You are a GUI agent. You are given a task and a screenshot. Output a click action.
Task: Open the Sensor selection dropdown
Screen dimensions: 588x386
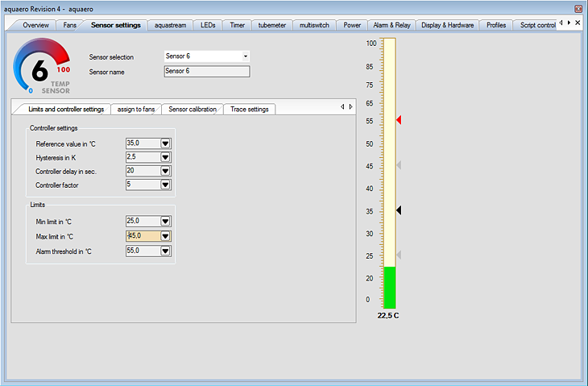246,56
